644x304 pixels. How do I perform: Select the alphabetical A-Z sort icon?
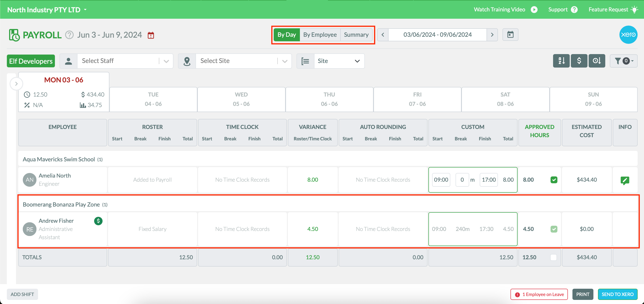pyautogui.click(x=561, y=61)
